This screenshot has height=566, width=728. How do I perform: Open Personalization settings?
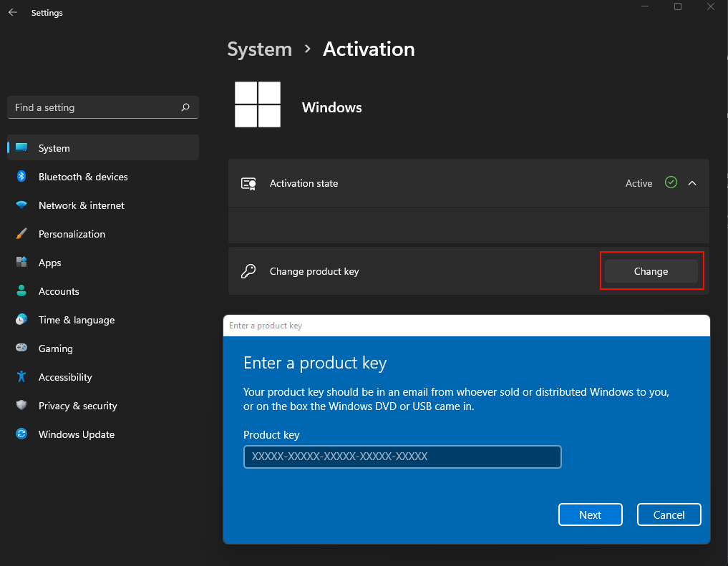[103, 234]
